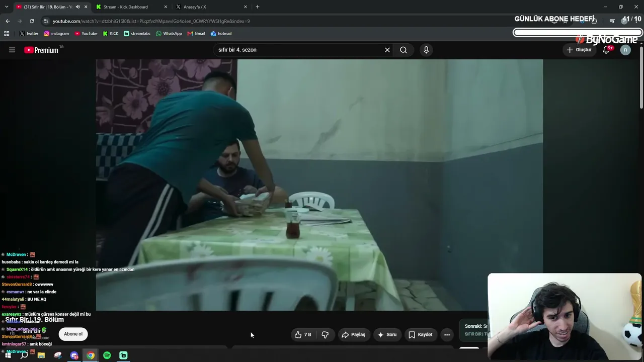The width and height of the screenshot is (644, 362).
Task: Run search with the magnifier button
Action: coord(404,50)
